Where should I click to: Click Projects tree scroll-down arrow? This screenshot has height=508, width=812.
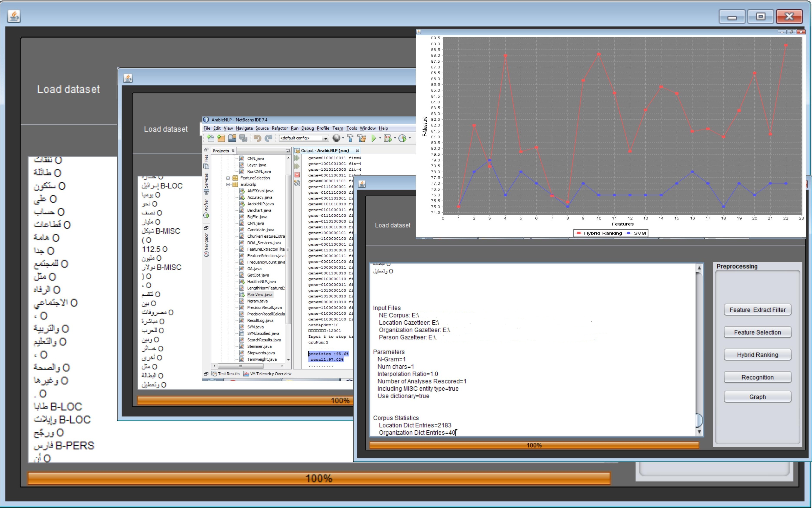tap(288, 360)
